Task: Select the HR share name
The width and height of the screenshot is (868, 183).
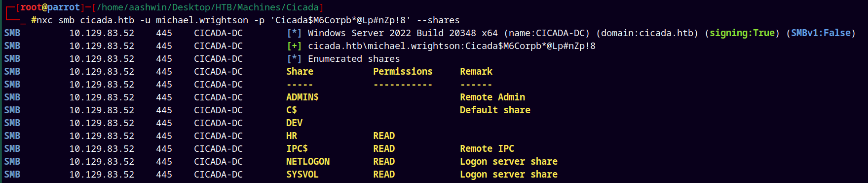Action: pyautogui.click(x=292, y=136)
